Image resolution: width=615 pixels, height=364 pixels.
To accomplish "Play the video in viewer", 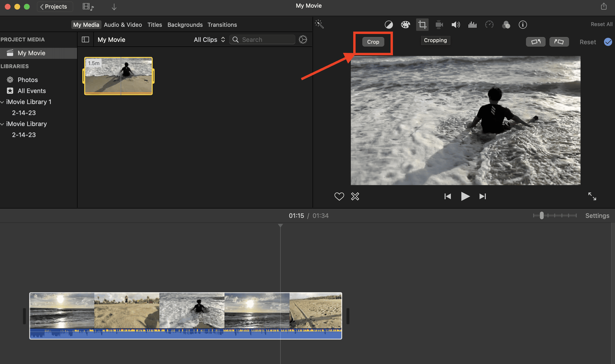I will 465,196.
